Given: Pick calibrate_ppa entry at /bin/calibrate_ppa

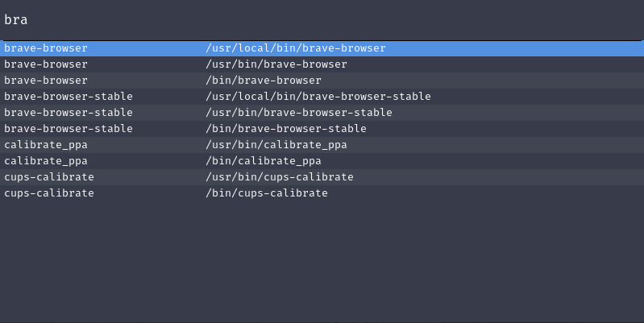Looking at the screenshot, I should point(322,161).
